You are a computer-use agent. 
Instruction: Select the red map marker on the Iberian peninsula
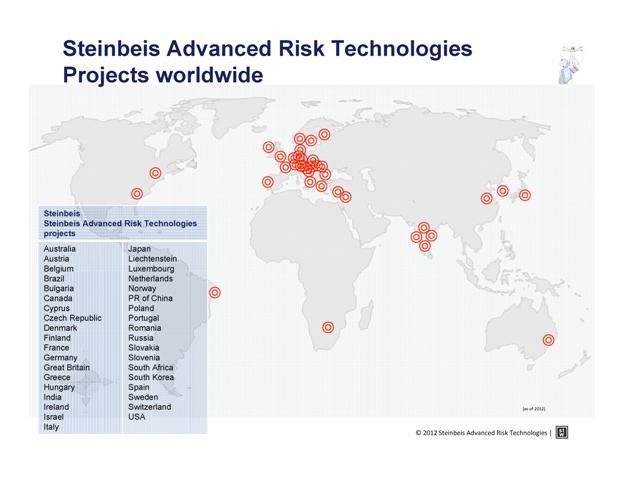pos(268,182)
